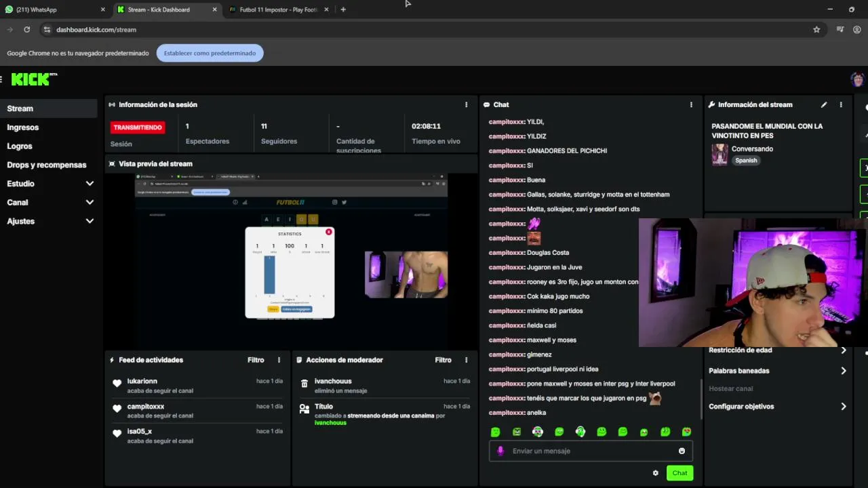Click the chat panel scrollbar
The image size is (868, 488).
[701, 399]
